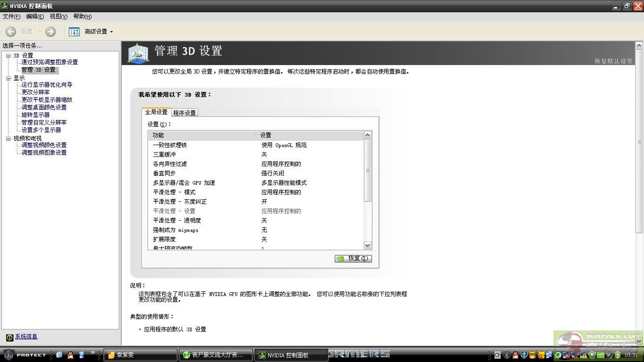Open 调整视频颜色设置 task
644x362 pixels.
44,145
